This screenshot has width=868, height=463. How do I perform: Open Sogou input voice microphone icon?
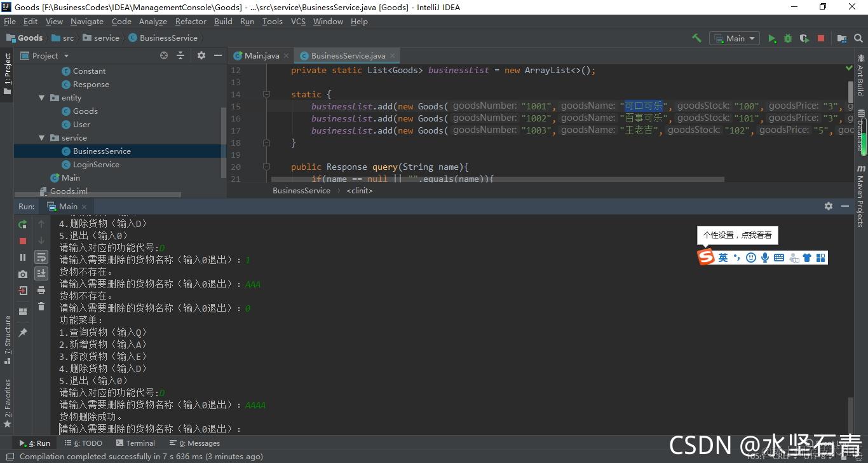click(x=764, y=258)
